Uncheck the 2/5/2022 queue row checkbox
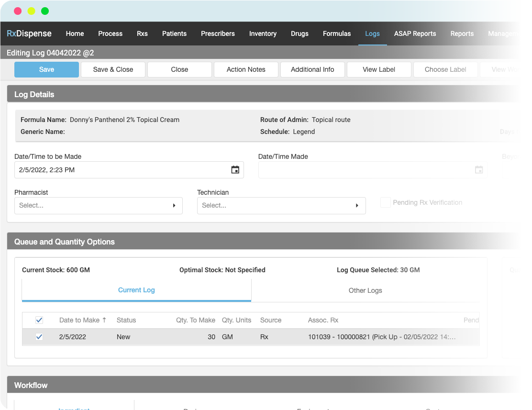This screenshot has width=532, height=410. coord(39,337)
